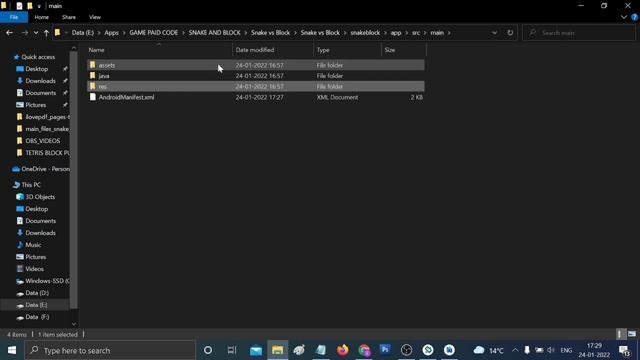Image resolution: width=640 pixels, height=360 pixels.
Task: Open pinned Documents under Quick access
Action: [40, 93]
